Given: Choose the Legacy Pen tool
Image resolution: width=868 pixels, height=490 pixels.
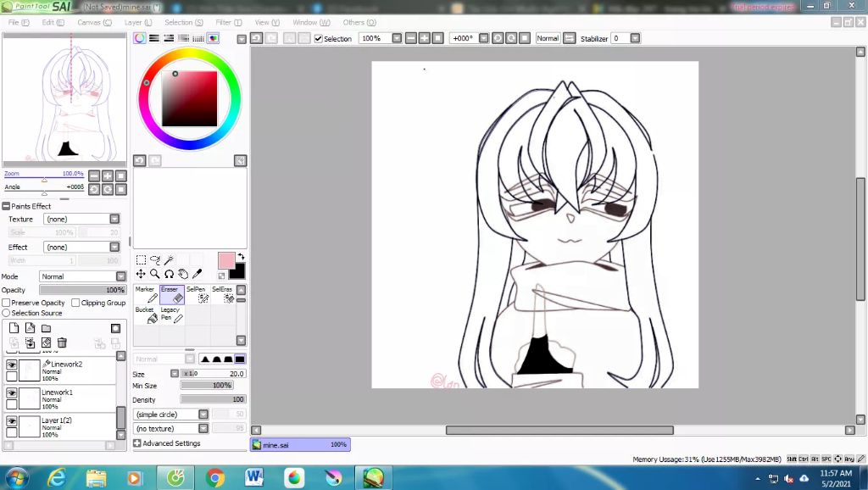Looking at the screenshot, I should pyautogui.click(x=172, y=315).
